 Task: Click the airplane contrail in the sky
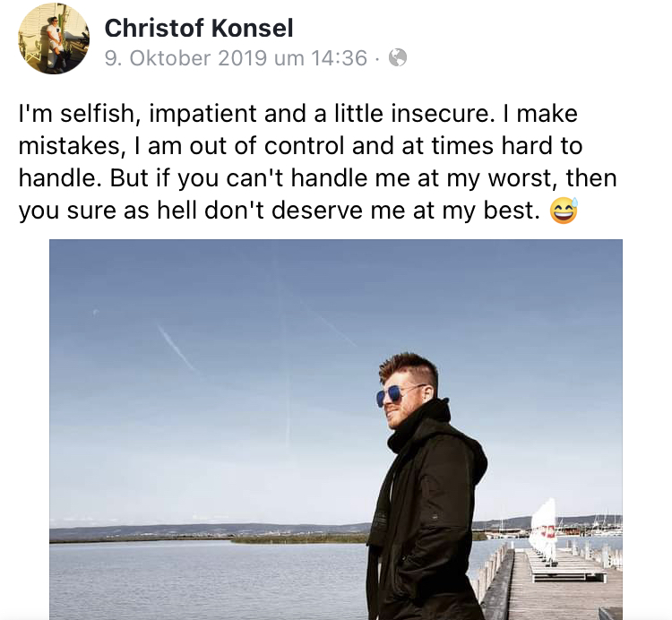tap(177, 347)
